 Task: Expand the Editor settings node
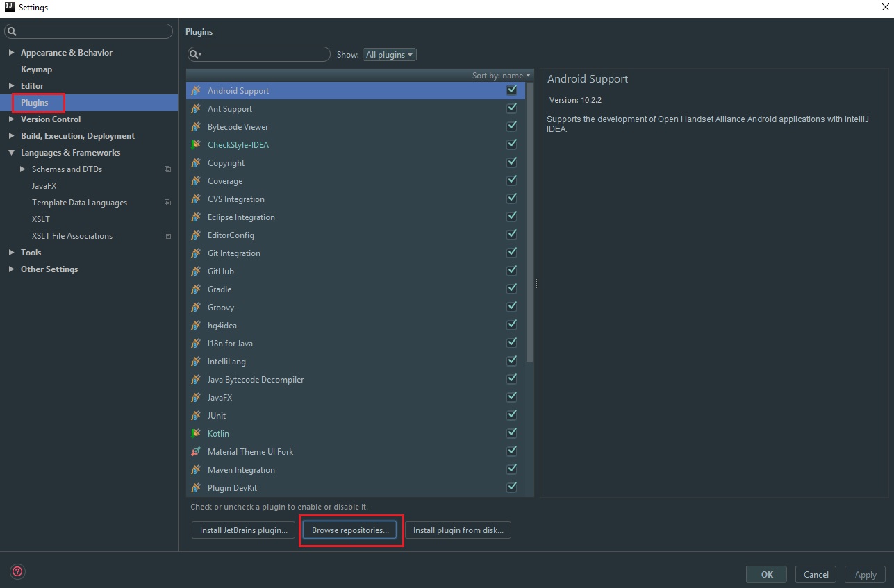pos(11,86)
